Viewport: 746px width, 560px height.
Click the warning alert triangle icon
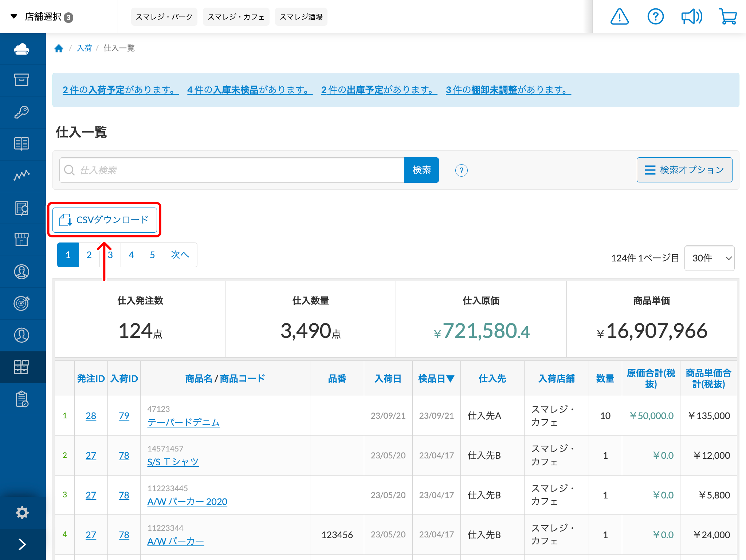point(619,17)
